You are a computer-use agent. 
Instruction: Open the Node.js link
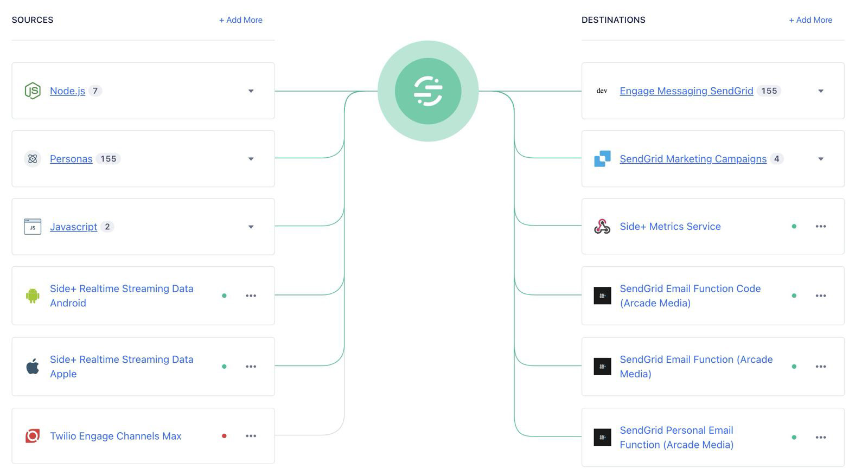tap(67, 91)
